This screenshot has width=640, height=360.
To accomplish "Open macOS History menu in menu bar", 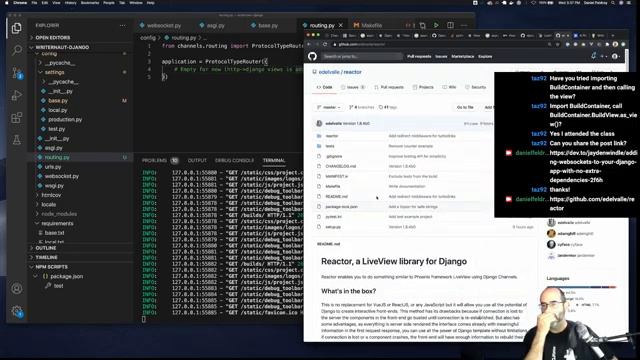I will 71,3.
